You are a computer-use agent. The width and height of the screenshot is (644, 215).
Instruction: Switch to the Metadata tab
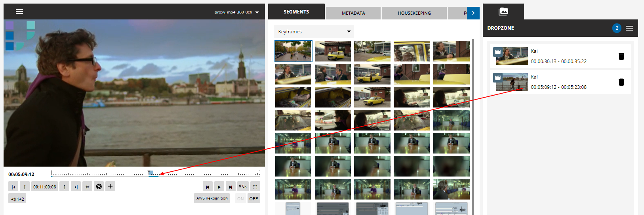(353, 13)
